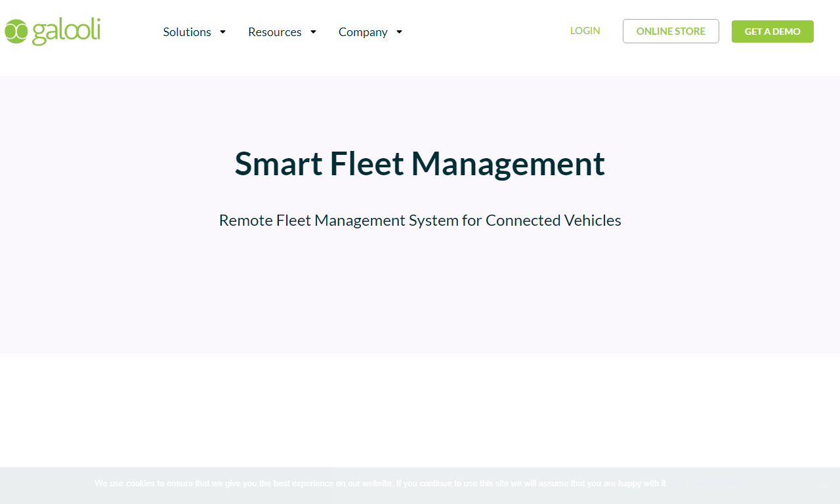Viewport: 840px width, 504px height.
Task: Go to the LOGIN link
Action: (x=585, y=31)
